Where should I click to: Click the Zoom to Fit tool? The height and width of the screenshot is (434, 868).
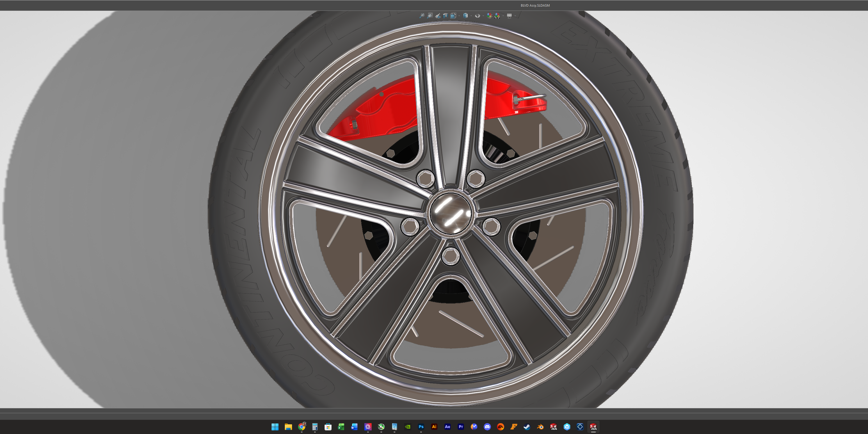pyautogui.click(x=422, y=16)
